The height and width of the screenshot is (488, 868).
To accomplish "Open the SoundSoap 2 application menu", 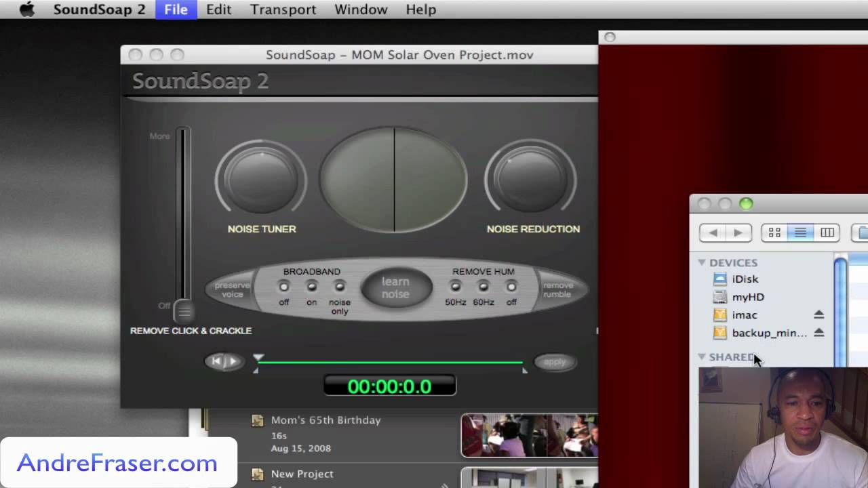I will pyautogui.click(x=99, y=9).
